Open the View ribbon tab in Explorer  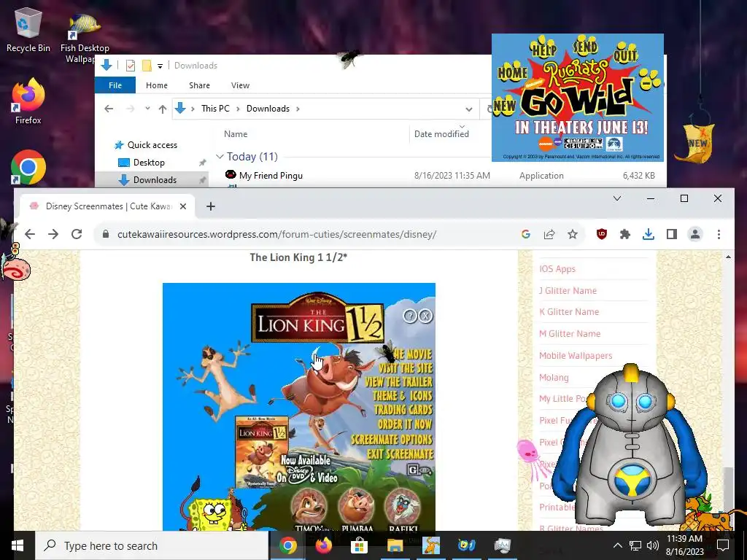pyautogui.click(x=240, y=85)
